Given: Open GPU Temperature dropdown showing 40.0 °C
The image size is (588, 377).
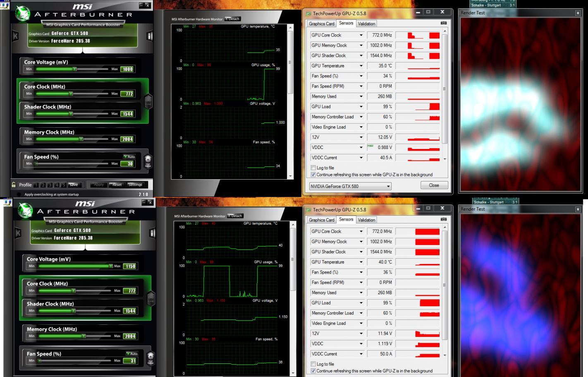Looking at the screenshot, I should coord(361,262).
